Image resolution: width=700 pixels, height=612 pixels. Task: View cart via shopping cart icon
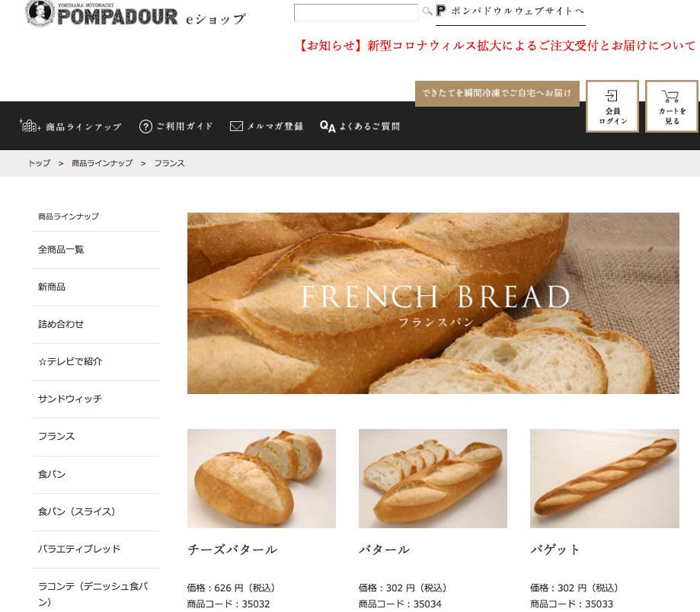(672, 106)
